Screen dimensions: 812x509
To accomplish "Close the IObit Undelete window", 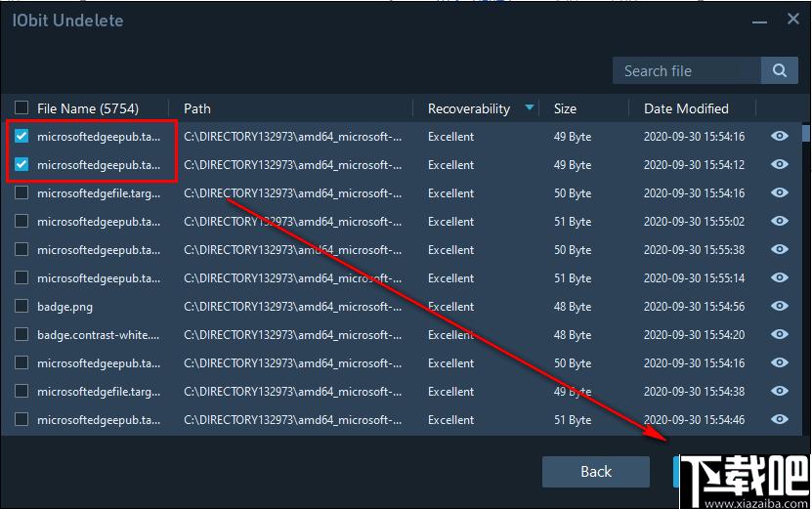I will [792, 20].
